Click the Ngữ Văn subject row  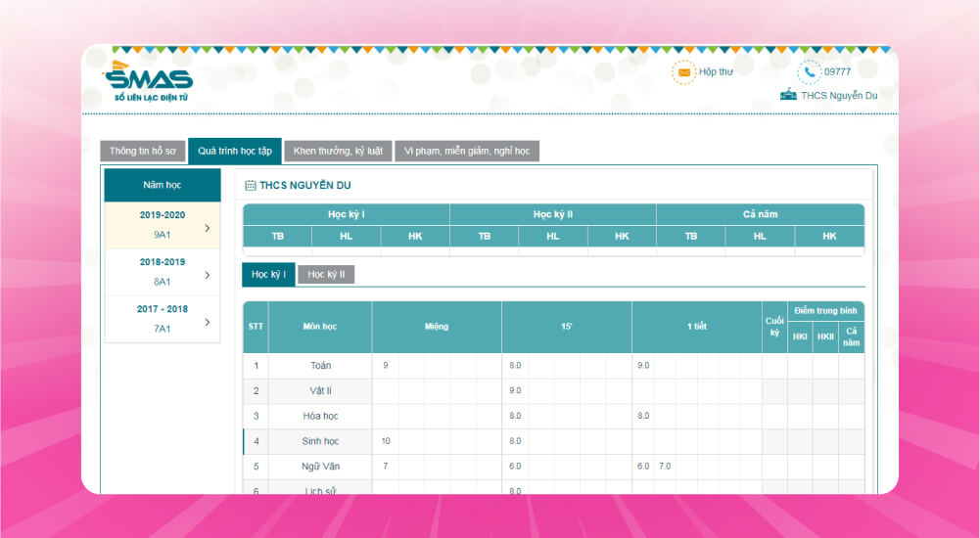[x=554, y=467]
